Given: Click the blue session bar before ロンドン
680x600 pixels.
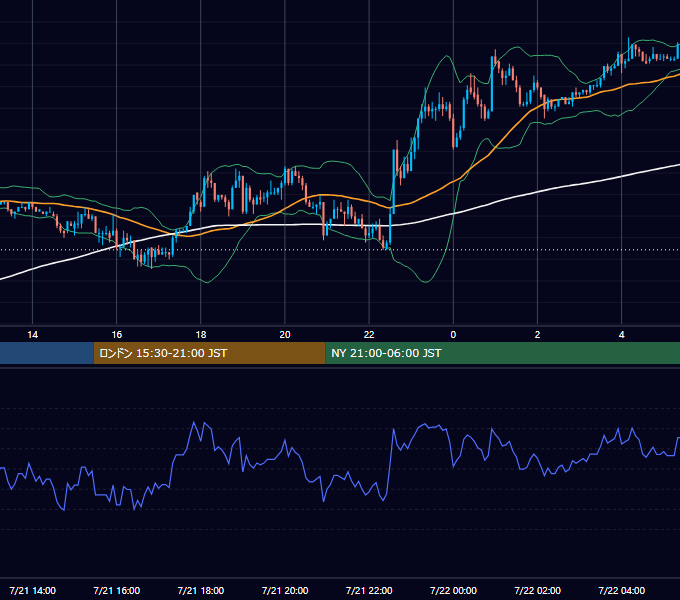Looking at the screenshot, I should [47, 353].
